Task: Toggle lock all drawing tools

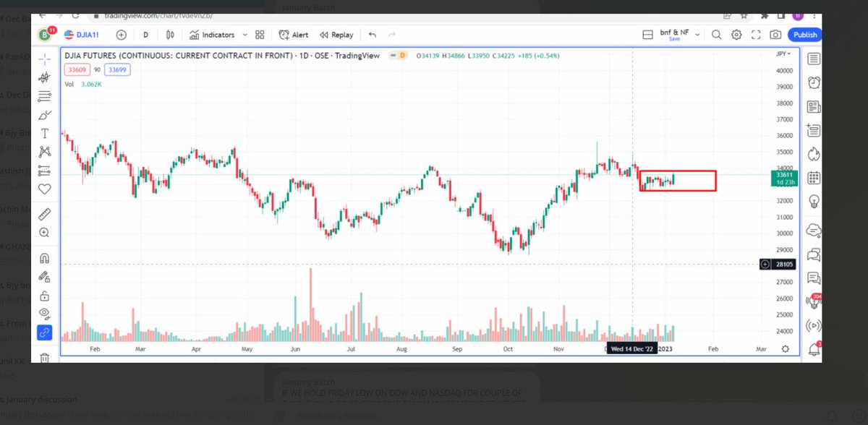Action: (x=45, y=295)
